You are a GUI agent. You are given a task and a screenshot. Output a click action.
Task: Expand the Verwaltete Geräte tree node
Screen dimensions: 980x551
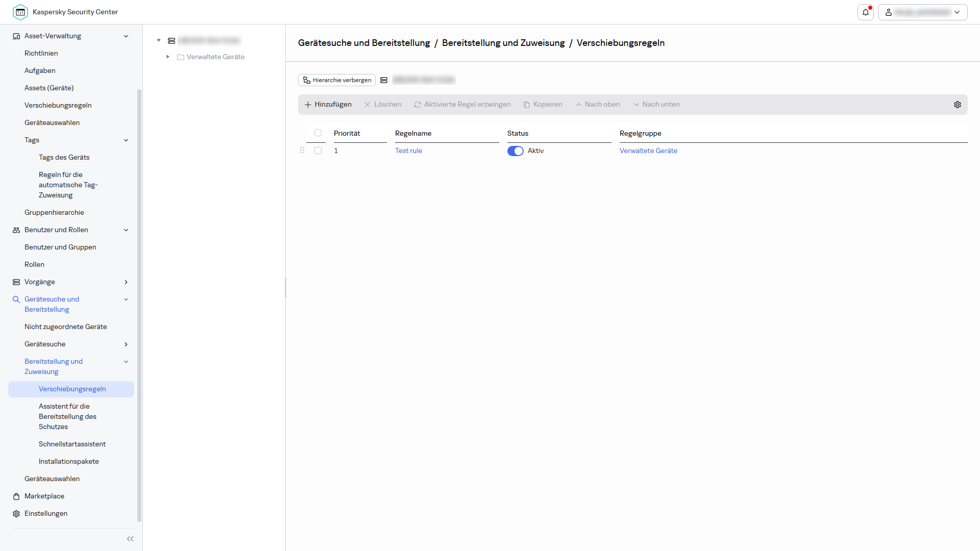click(x=168, y=57)
